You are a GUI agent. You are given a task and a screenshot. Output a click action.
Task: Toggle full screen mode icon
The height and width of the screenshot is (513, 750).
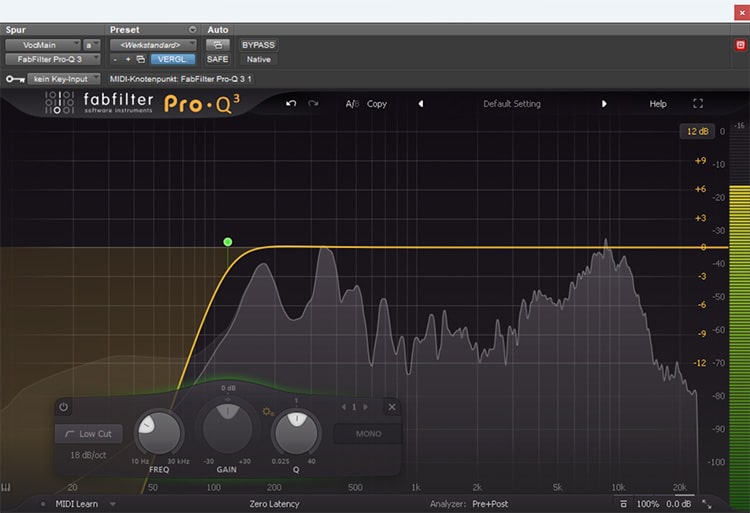tap(698, 103)
